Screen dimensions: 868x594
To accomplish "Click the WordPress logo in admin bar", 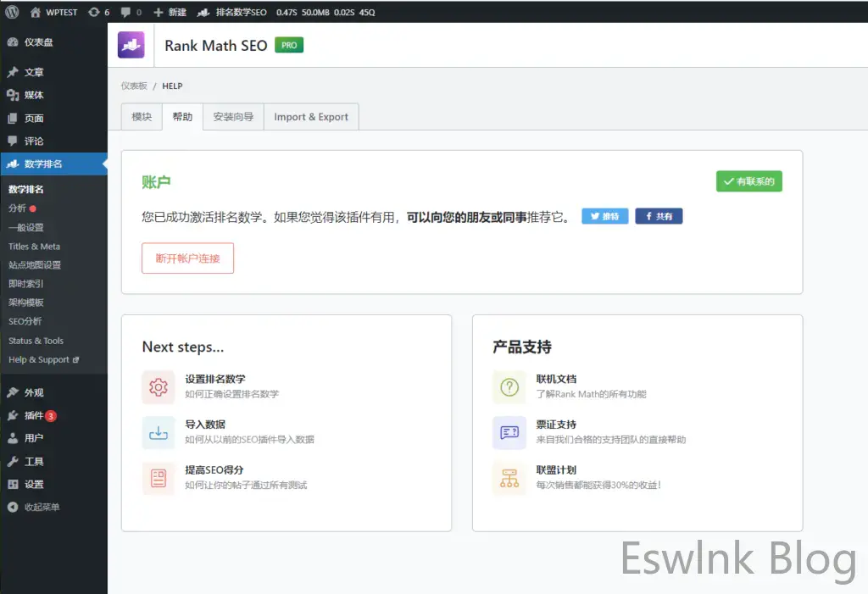I will tap(13, 13).
